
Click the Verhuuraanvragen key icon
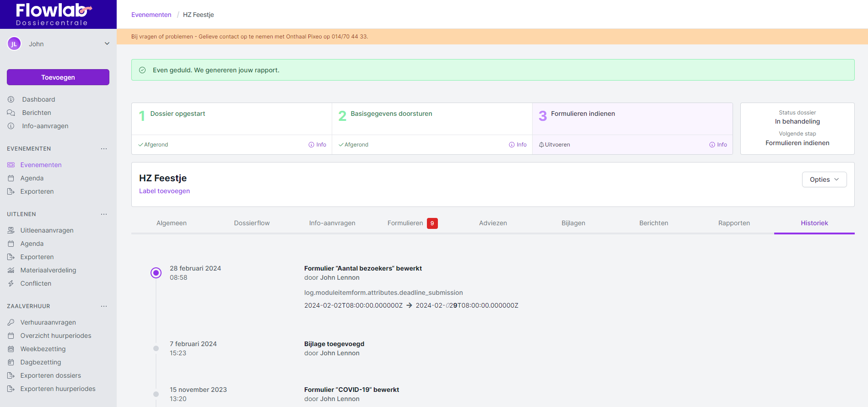pos(11,322)
